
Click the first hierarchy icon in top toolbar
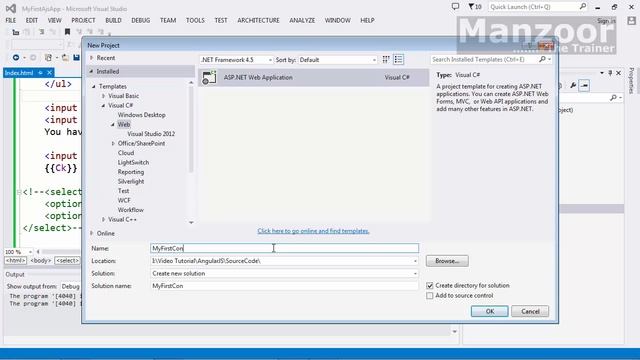(16, 32)
